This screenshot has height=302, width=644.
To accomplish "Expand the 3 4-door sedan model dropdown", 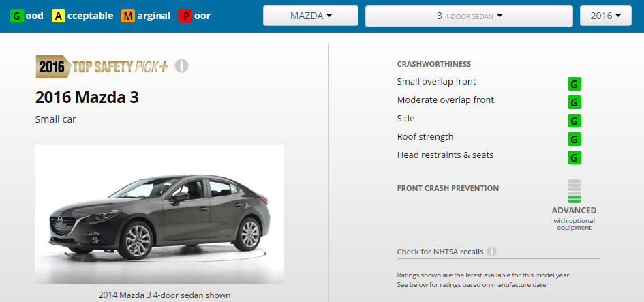I will pyautogui.click(x=469, y=16).
